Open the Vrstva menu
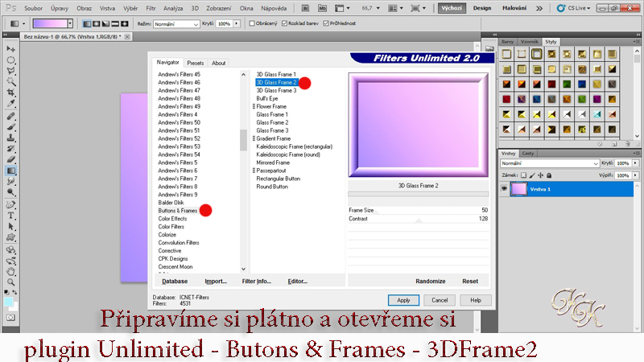The height and width of the screenshot is (362, 644). (107, 8)
